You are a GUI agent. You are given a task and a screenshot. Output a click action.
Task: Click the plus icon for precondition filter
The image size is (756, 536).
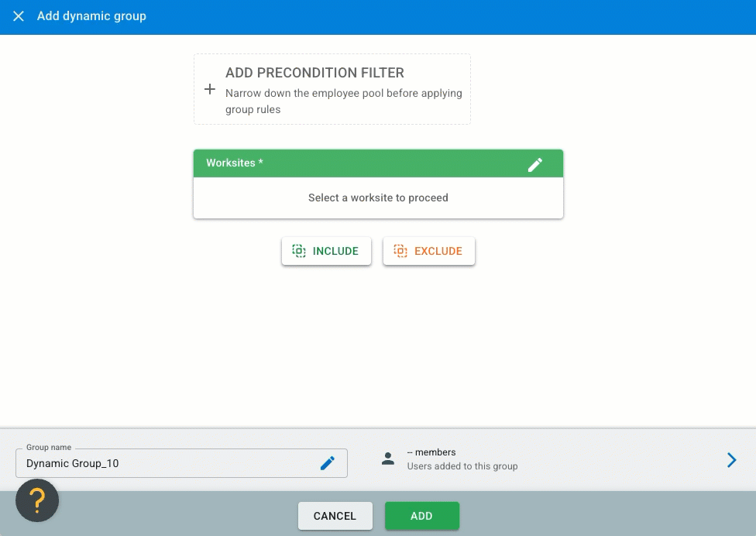210,89
